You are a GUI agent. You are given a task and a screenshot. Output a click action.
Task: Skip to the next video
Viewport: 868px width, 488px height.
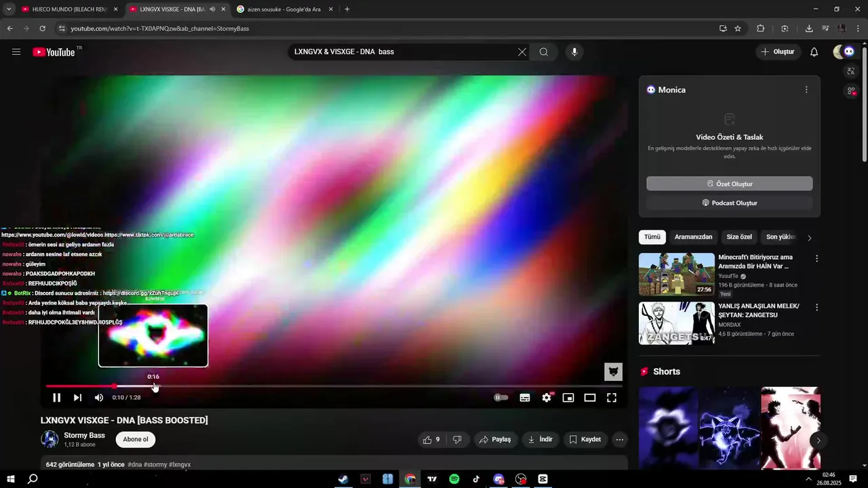pyautogui.click(x=77, y=398)
